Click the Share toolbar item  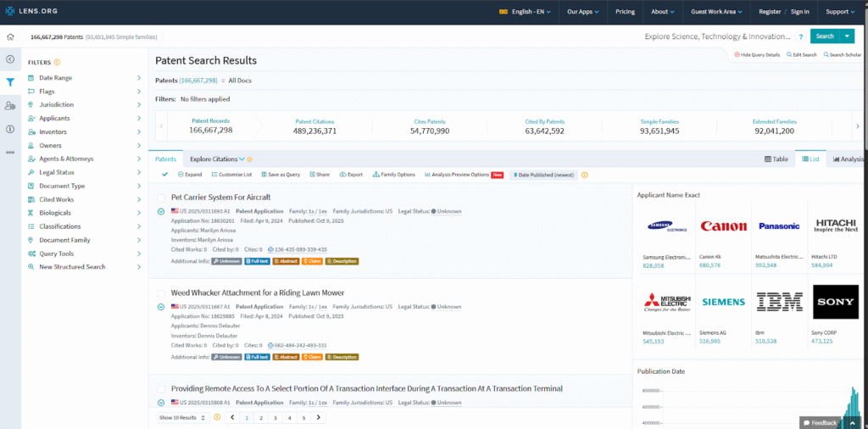(320, 175)
